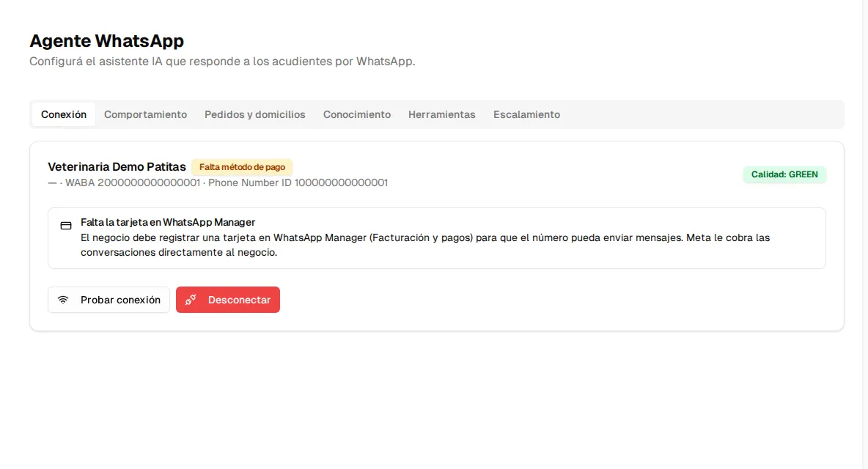
Task: Click the Agente WhatsApp page heading
Action: pyautogui.click(x=106, y=41)
